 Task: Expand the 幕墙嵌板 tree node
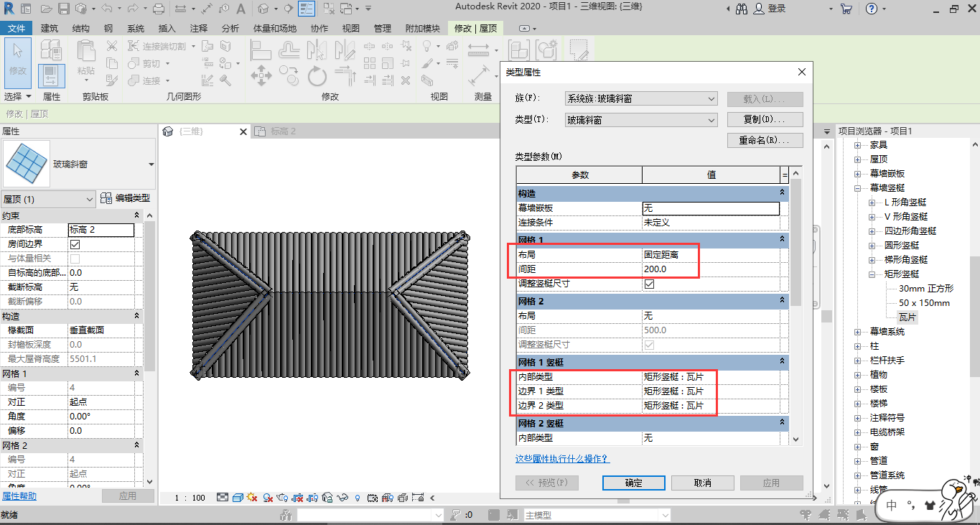click(x=857, y=173)
